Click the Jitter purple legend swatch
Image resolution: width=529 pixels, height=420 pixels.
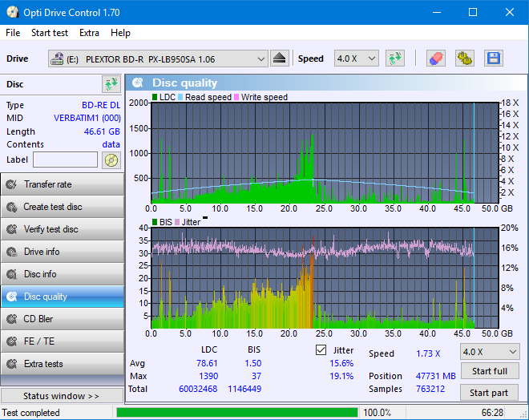pyautogui.click(x=177, y=222)
